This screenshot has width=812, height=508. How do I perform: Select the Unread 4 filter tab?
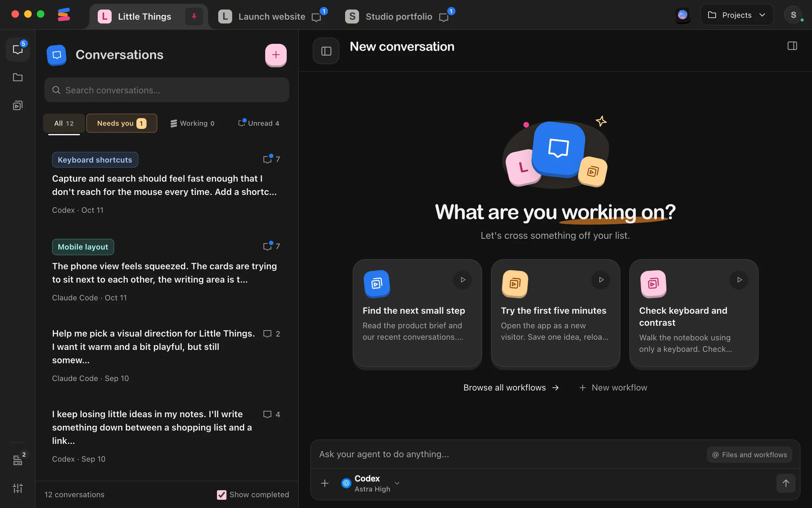point(259,123)
